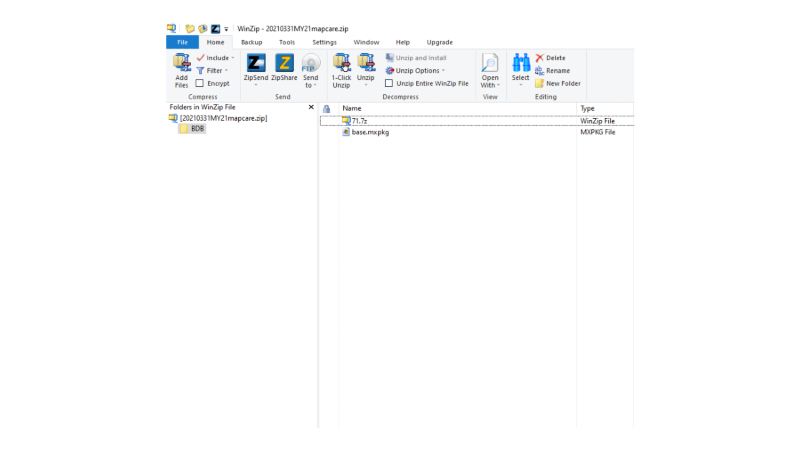Click the Select binoculars icon
Screen dimensions: 800x450
coord(520,63)
